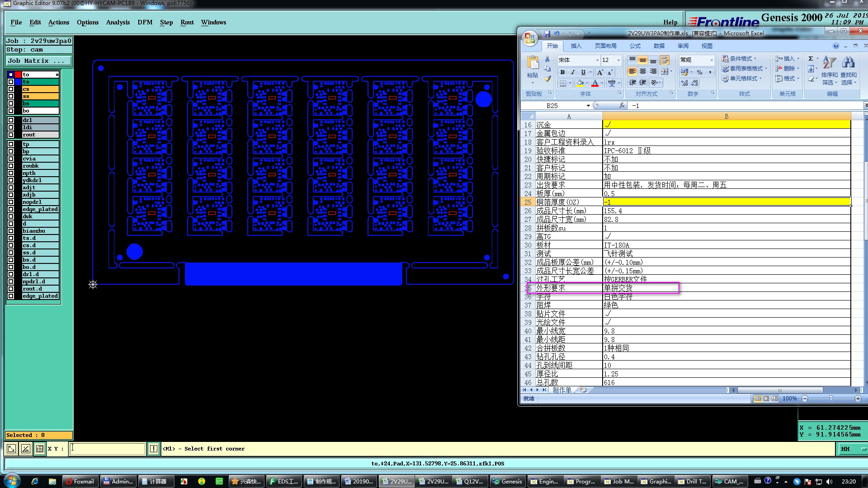Switch to Excel 公式 ribbon tab
This screenshot has height=488, width=868.
coord(635,46)
